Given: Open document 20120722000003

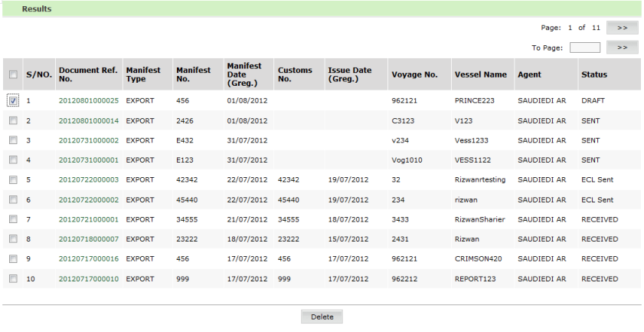Looking at the screenshot, I should (88, 180).
